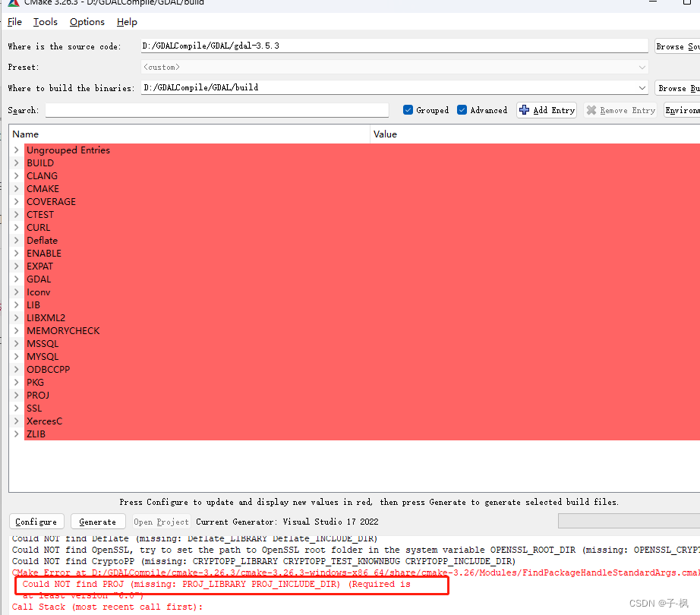The image size is (700, 615).
Task: Expand the CMAKE group
Action: click(17, 189)
